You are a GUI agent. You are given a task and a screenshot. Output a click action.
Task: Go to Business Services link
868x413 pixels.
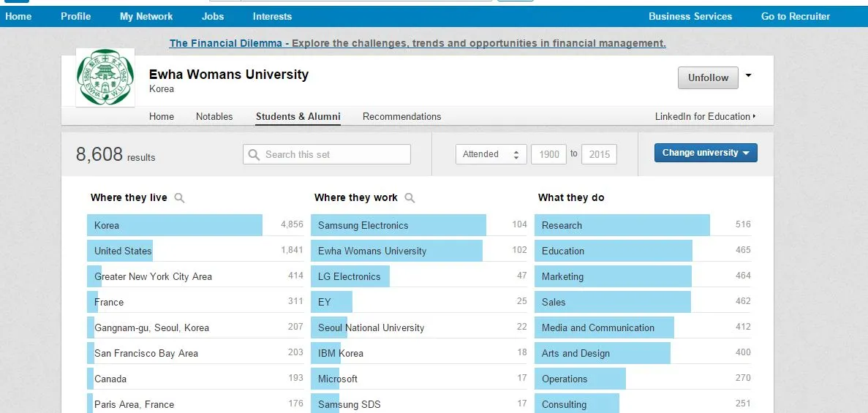pyautogui.click(x=690, y=16)
